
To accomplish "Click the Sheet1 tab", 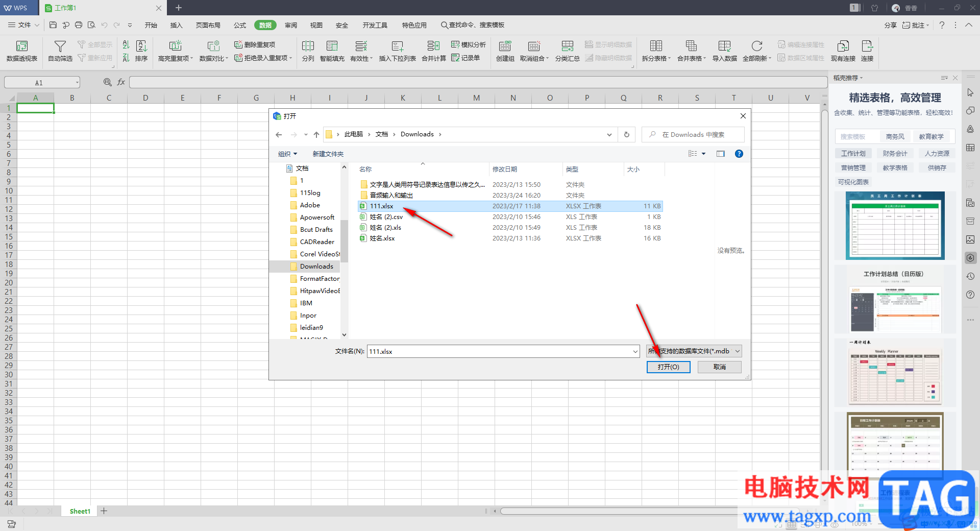I will tap(80, 511).
